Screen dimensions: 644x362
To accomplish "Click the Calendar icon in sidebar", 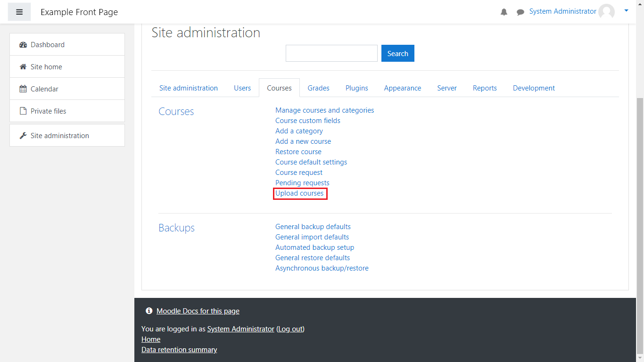I will click(23, 89).
